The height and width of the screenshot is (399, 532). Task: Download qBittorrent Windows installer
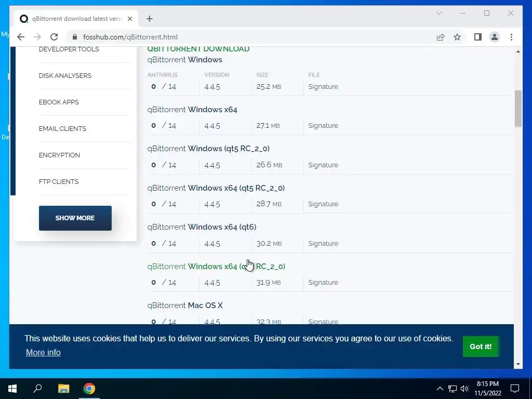click(x=184, y=60)
